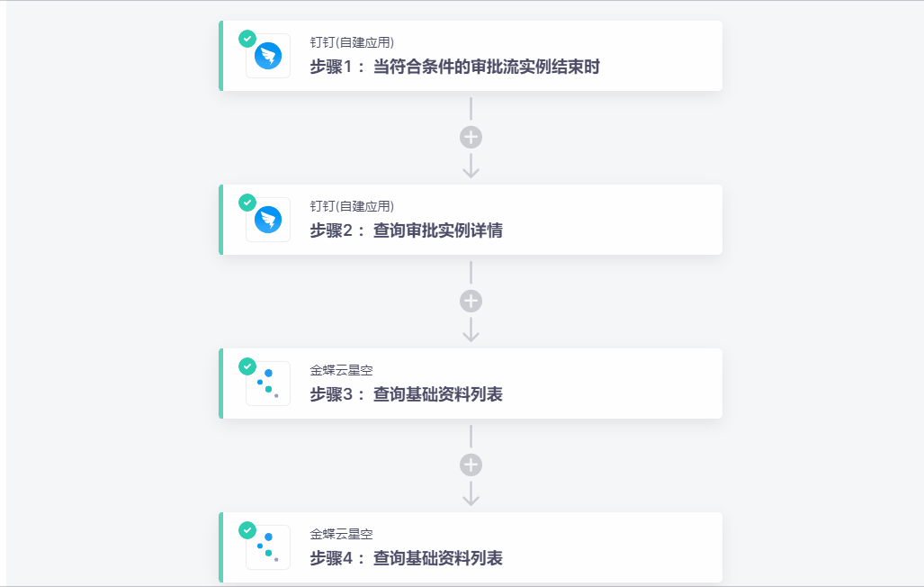Open step 2 查询审批实例详情
Screen dimensions: 924x587
(406, 230)
